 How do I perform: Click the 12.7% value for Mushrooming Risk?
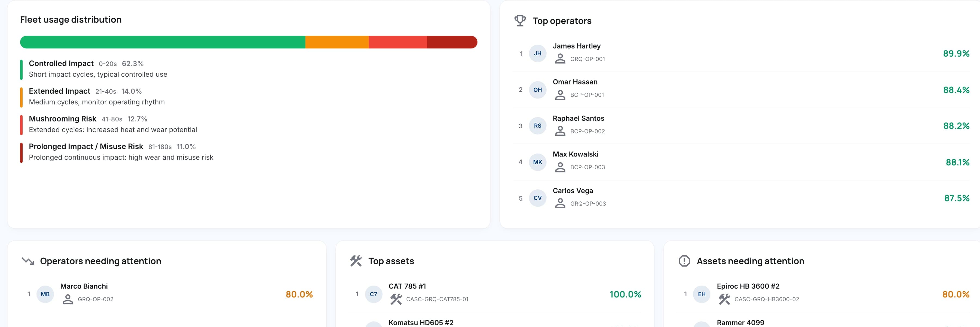[x=137, y=119]
